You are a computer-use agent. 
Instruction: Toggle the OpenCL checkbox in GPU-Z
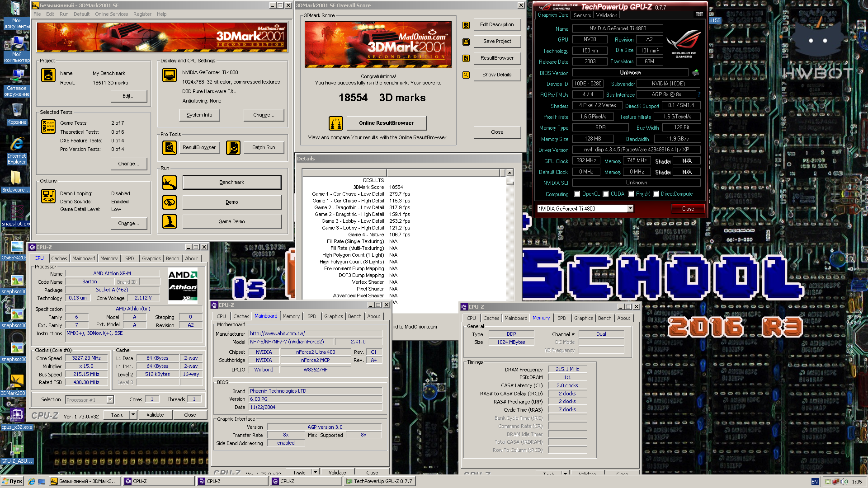[x=577, y=194]
